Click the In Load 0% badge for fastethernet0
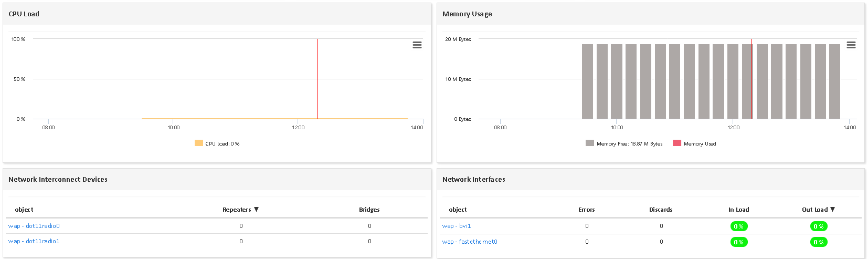Screen dimensions: 868x259 point(739,242)
